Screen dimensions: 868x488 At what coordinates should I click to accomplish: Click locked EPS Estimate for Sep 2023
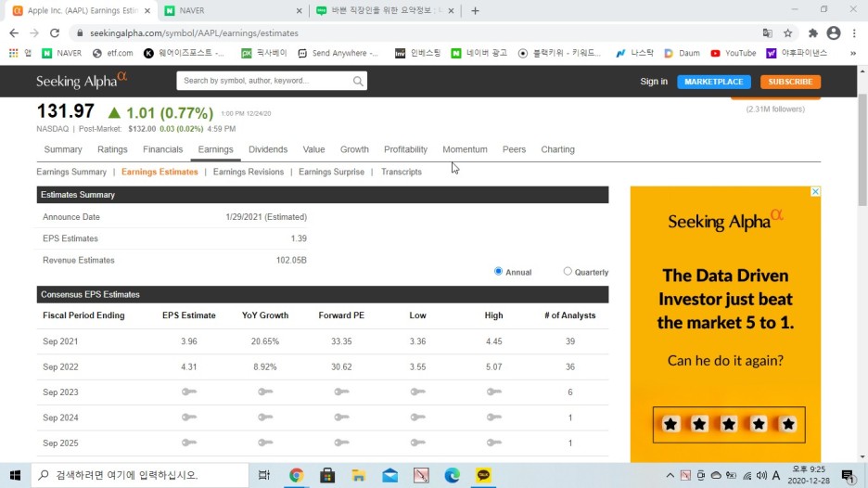coord(189,392)
